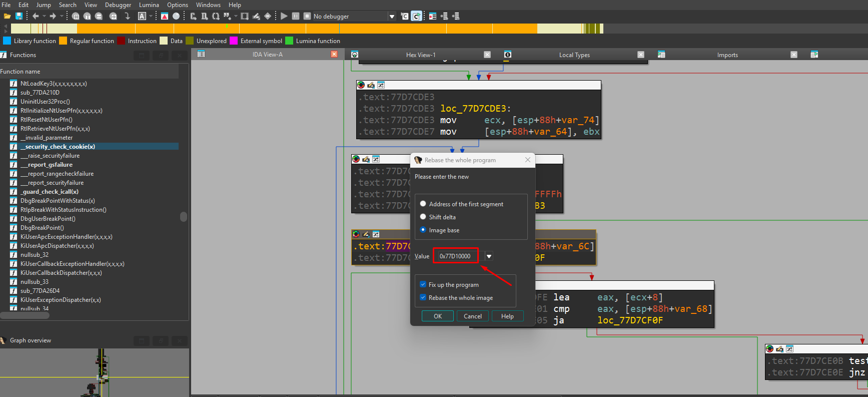868x397 pixels.
Task: Click Cancel in the Rebase dialog
Action: (473, 316)
